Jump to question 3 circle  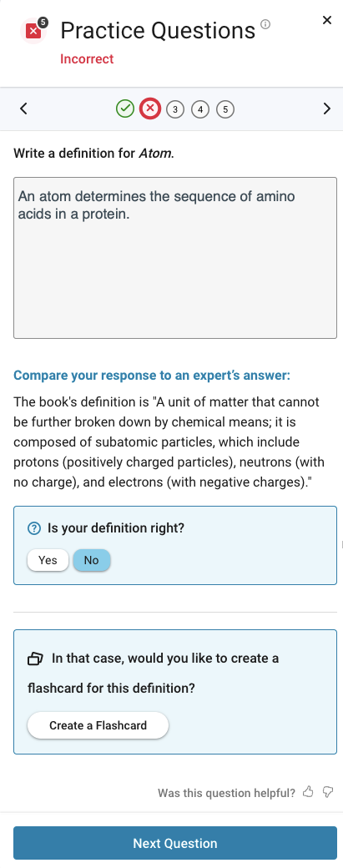click(x=175, y=109)
